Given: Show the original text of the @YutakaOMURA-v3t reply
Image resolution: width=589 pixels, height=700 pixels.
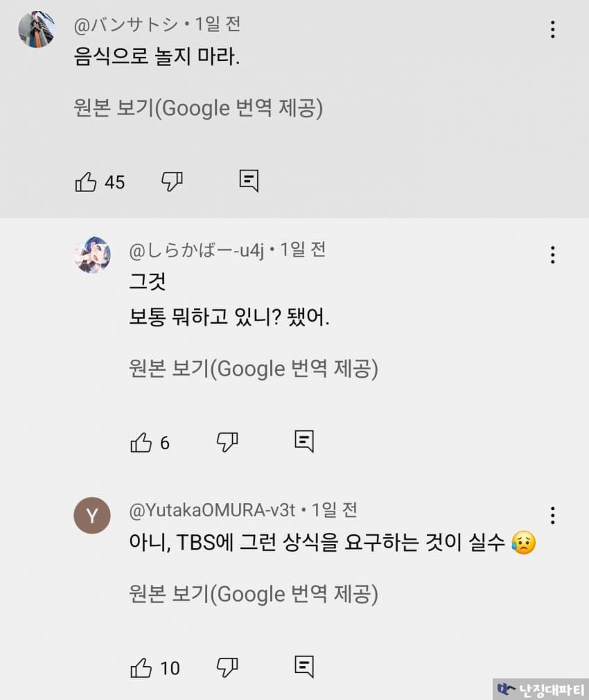Looking at the screenshot, I should pos(254,594).
